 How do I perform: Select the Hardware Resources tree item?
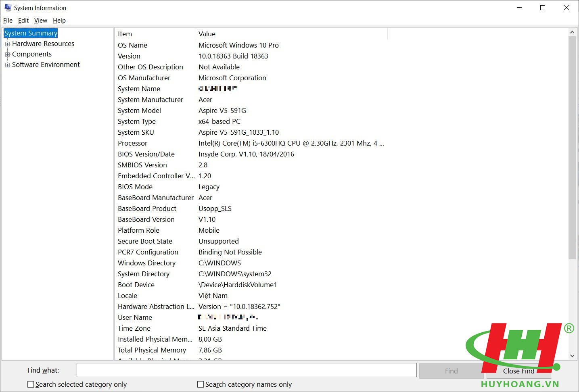43,44
